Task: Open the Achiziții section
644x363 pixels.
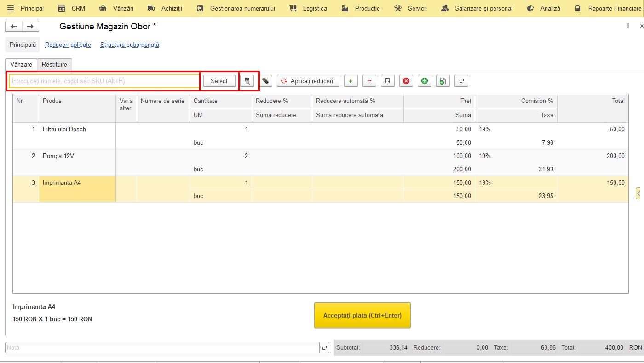Action: click(165, 8)
